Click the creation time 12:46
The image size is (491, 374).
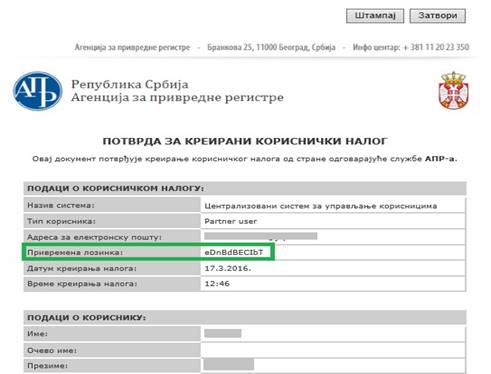tap(217, 284)
